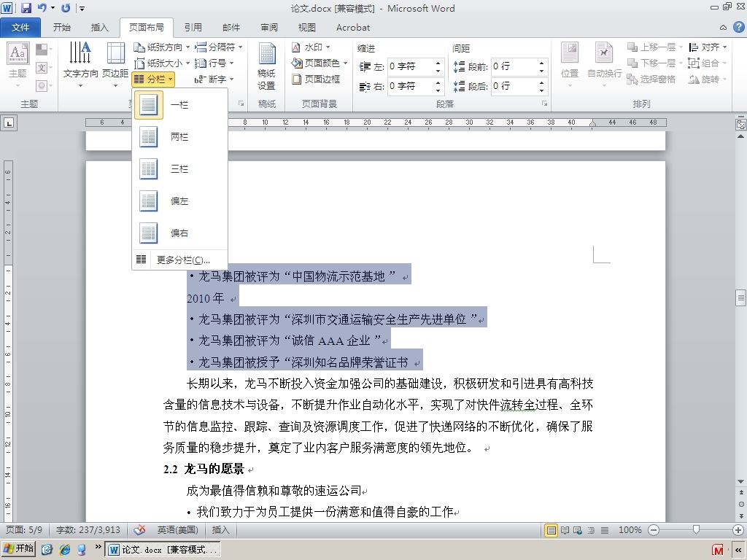
Task: Click the left indent (左) input field
Action: 410,66
